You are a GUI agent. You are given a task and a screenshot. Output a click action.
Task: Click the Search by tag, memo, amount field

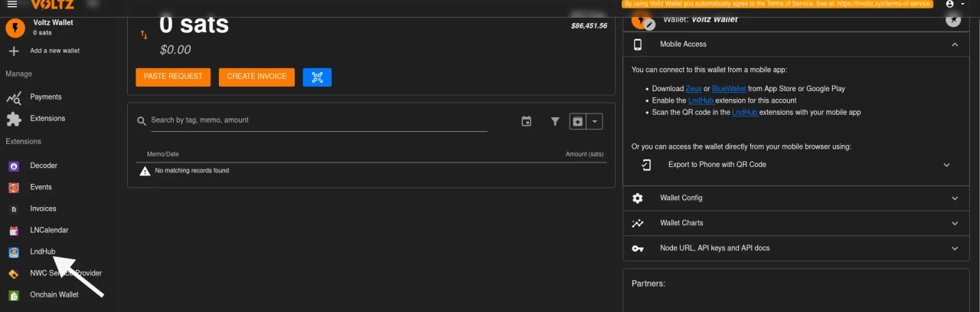pos(318,120)
